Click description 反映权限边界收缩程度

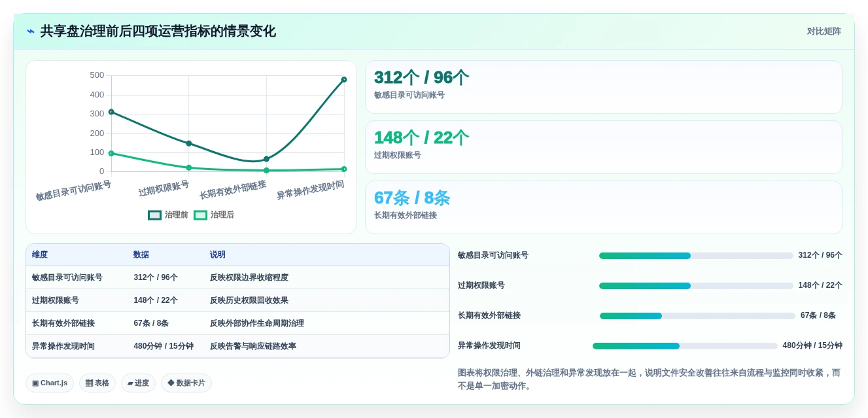point(249,277)
